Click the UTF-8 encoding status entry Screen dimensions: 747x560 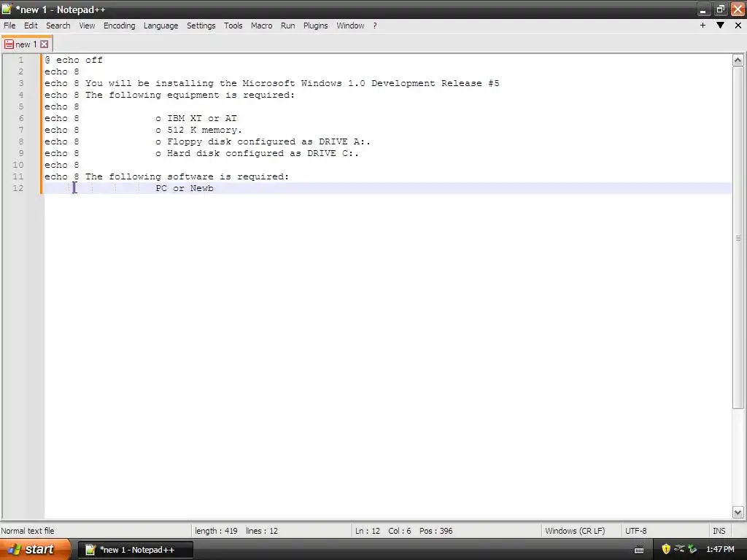click(x=636, y=531)
